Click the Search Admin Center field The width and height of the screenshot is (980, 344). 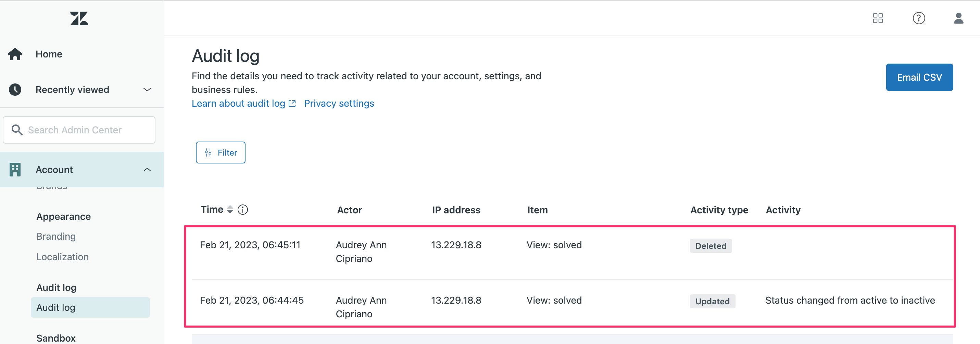[79, 130]
